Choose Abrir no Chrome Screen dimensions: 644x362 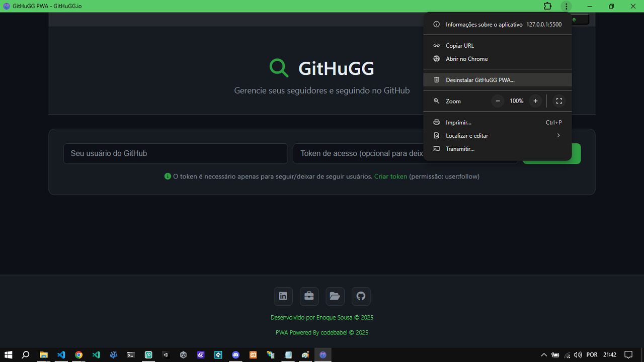click(497, 59)
